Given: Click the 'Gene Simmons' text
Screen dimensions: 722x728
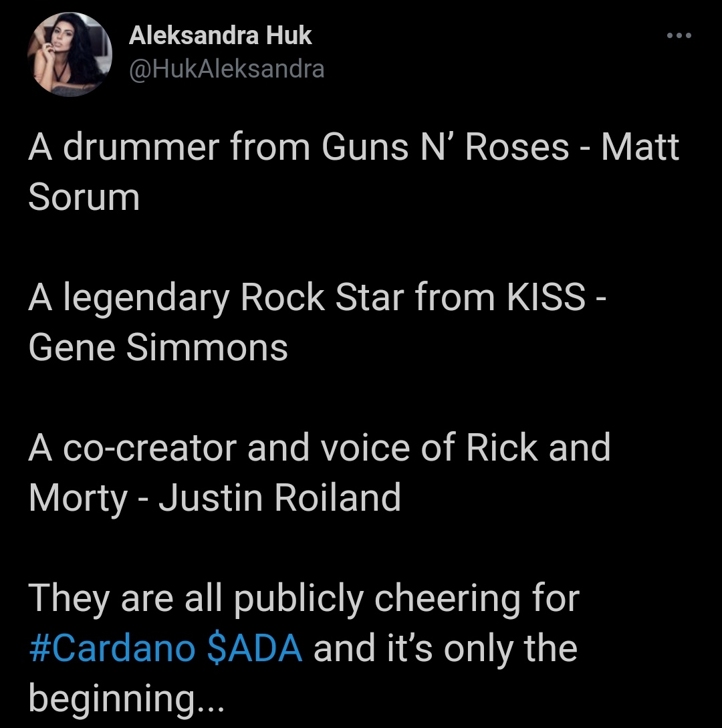Looking at the screenshot, I should (158, 347).
